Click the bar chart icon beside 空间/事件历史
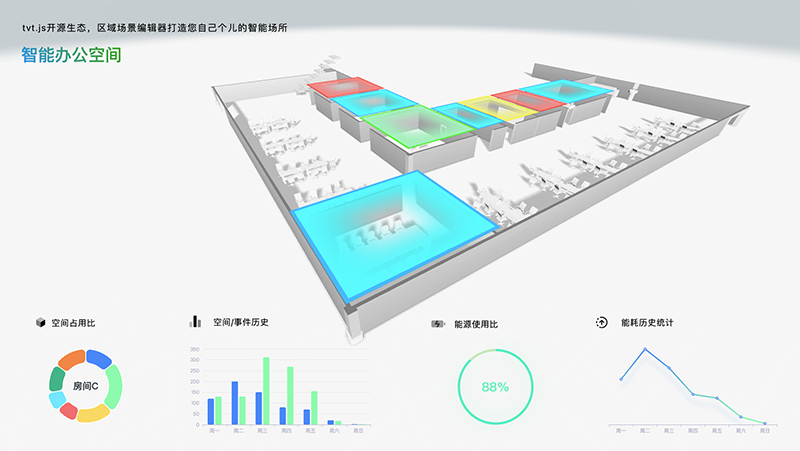Viewport: 800px width, 451px height. [195, 321]
